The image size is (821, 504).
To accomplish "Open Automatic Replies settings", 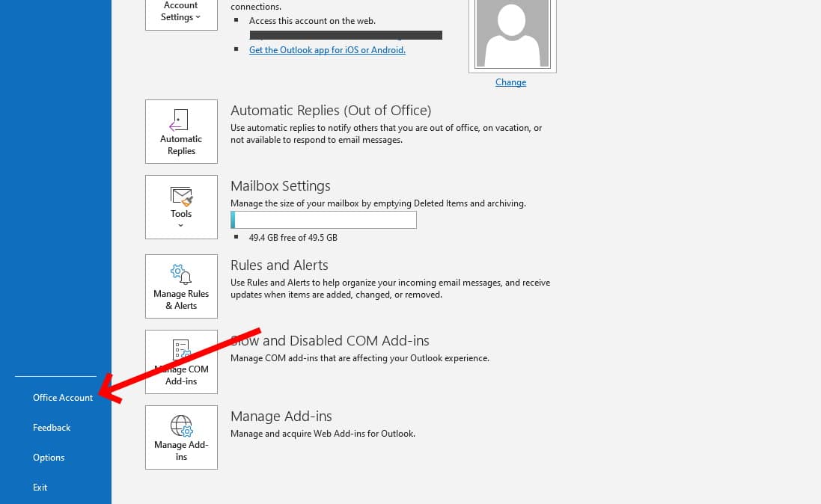I will pos(180,132).
